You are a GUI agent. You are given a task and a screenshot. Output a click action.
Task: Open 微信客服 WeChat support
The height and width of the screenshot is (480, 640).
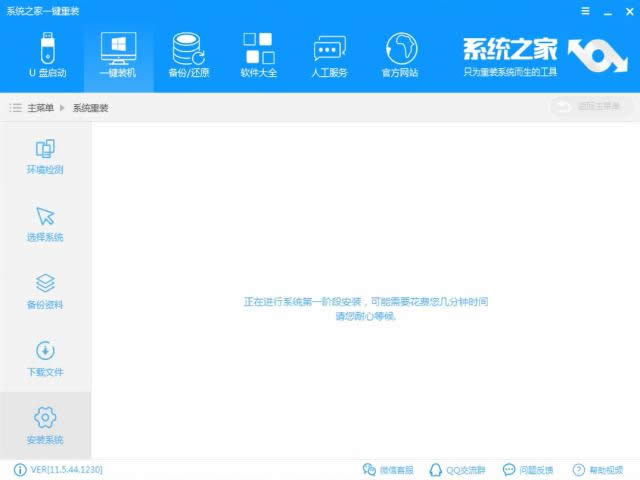388,470
